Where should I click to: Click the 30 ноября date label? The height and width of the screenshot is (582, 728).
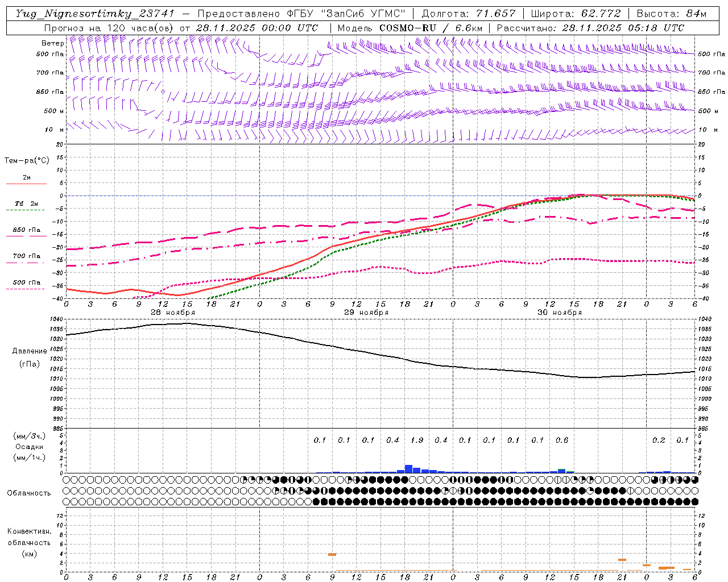560,313
